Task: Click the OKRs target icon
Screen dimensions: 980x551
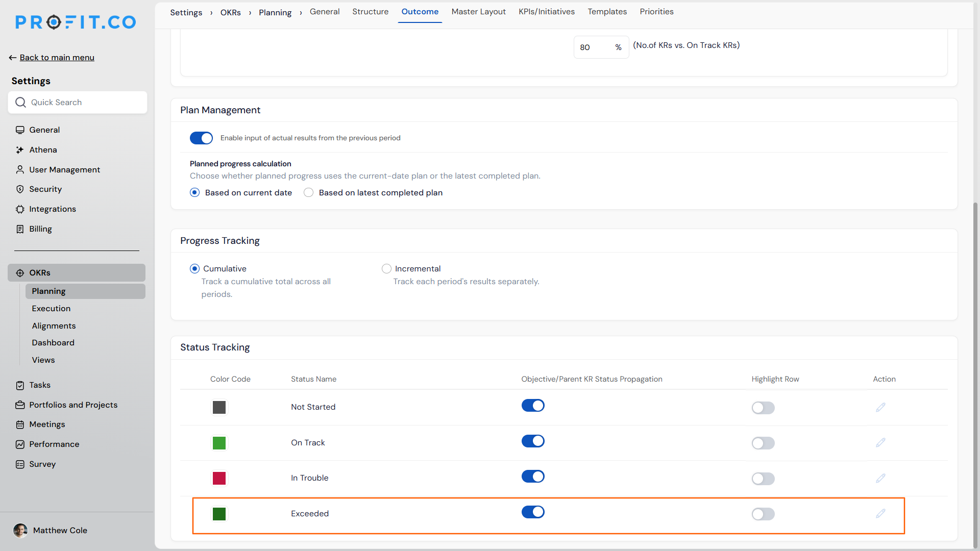Action: pyautogui.click(x=20, y=273)
